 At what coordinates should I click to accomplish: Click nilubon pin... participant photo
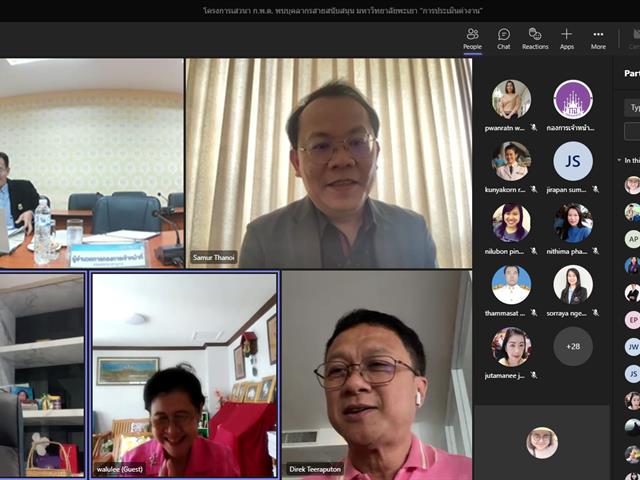511,223
